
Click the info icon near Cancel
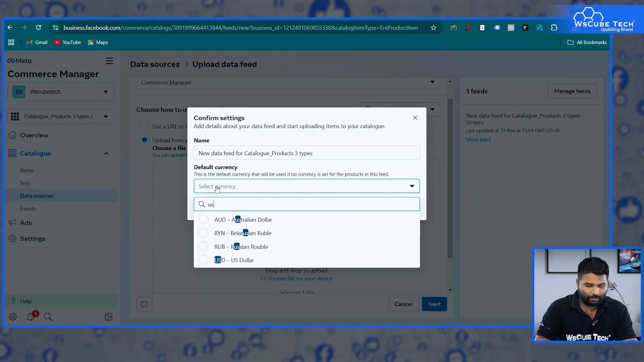click(144, 304)
